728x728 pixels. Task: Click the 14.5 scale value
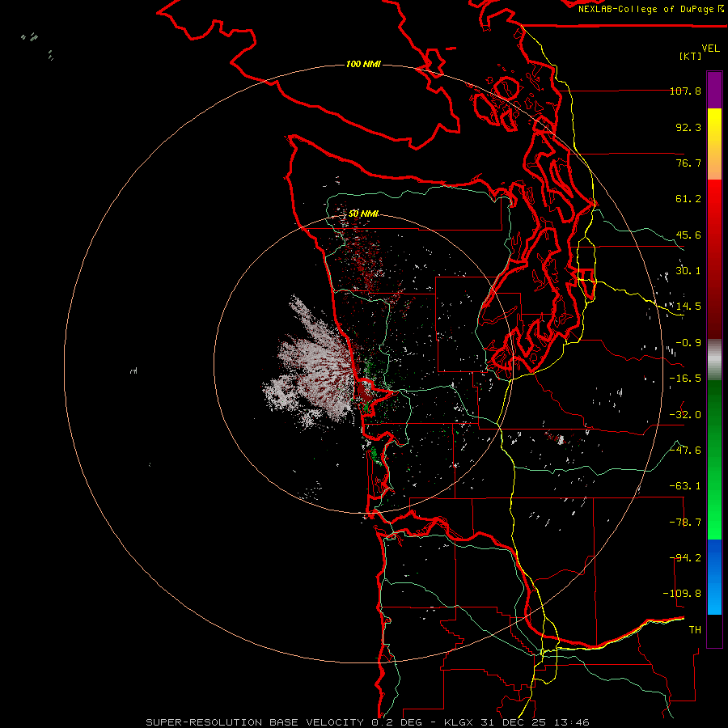[688, 307]
